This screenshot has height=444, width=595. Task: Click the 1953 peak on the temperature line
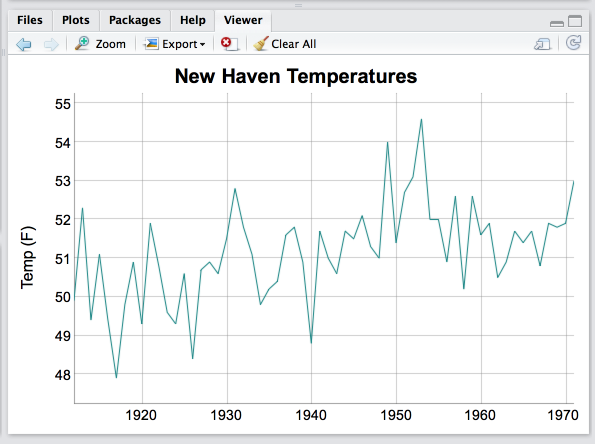[421, 120]
